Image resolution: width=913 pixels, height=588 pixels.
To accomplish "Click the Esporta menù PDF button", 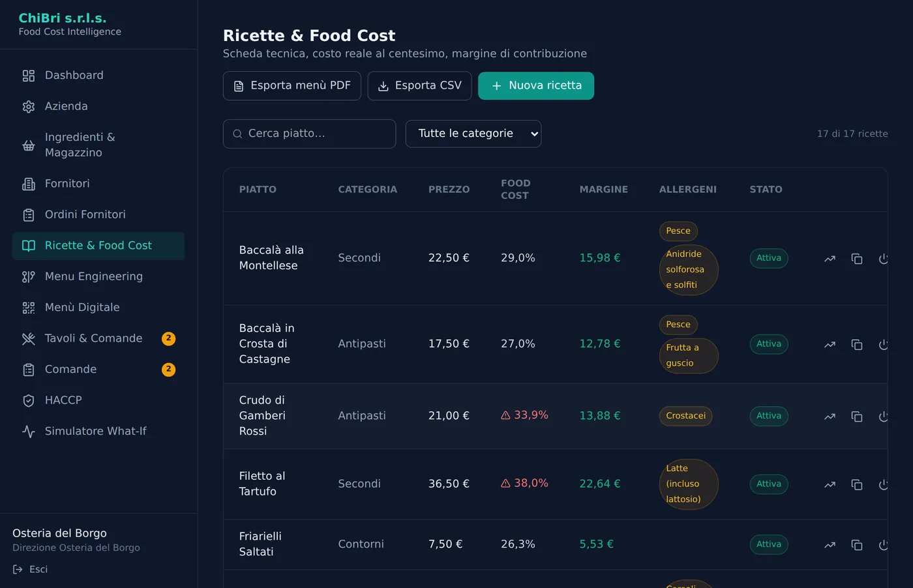I will tap(292, 86).
